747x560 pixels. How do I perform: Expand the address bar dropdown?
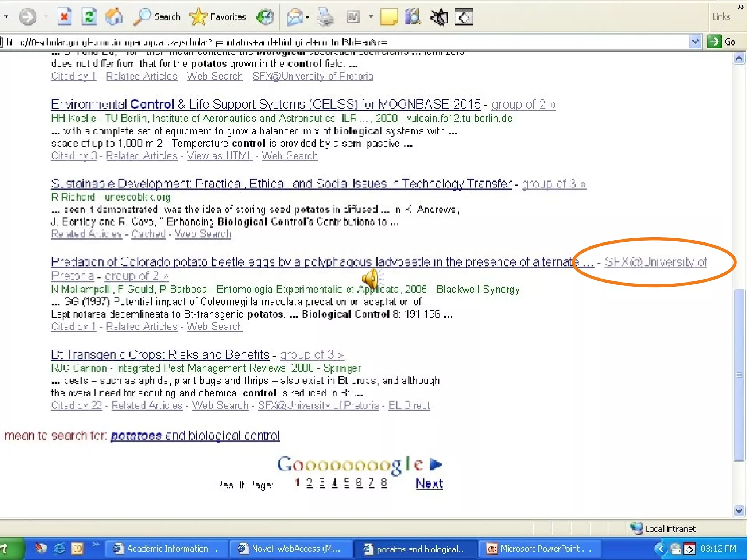[695, 42]
